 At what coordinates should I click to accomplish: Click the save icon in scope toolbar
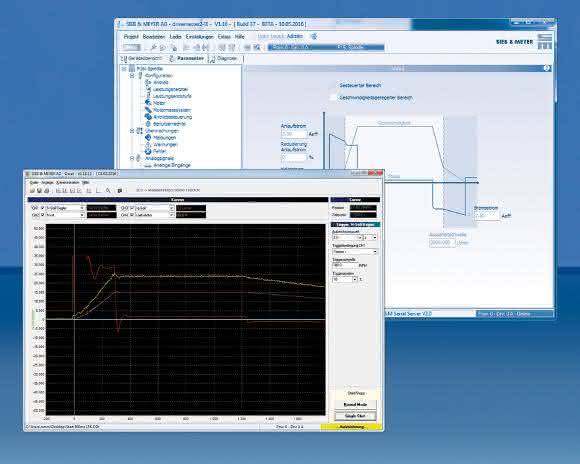39,191
